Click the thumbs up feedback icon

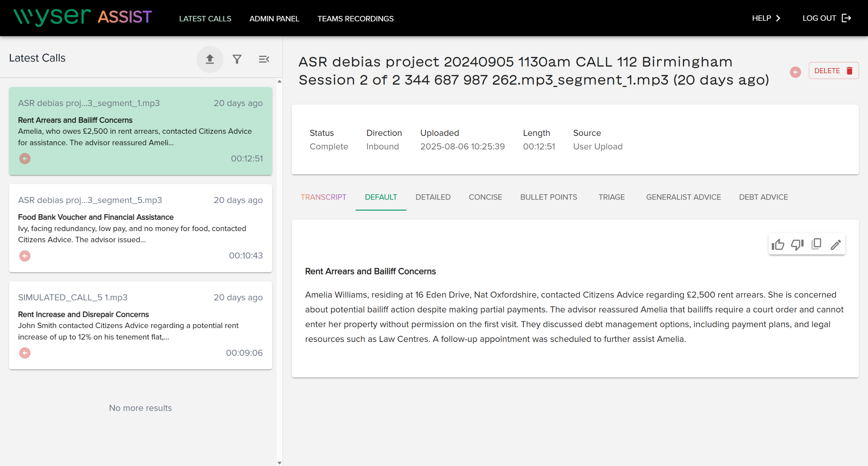(x=778, y=244)
